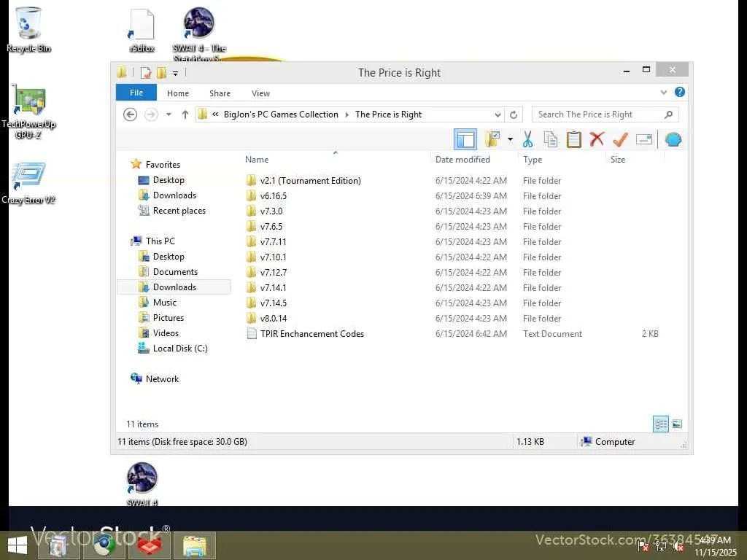Open Explorer Help question mark icon
Viewport: 747px width, 560px height.
(680, 93)
